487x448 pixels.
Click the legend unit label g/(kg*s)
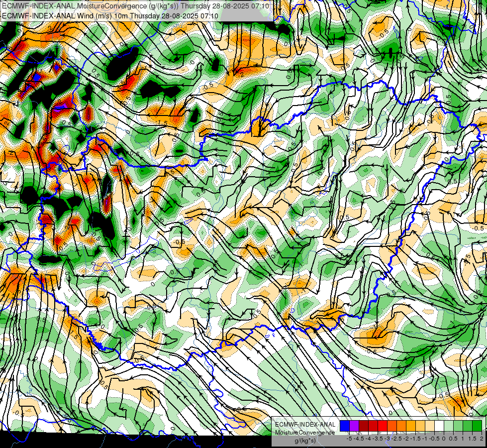tap(305, 441)
